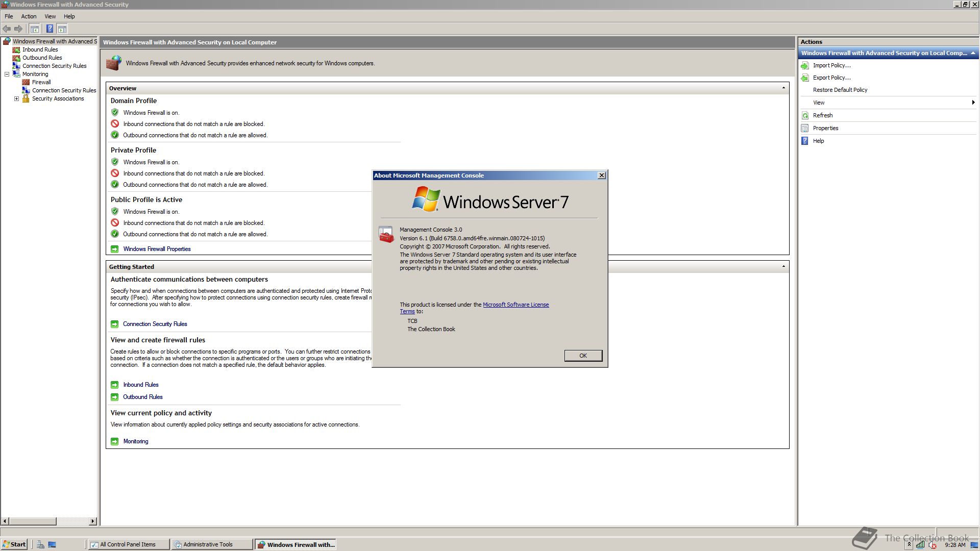Screen dimensions: 980x551
Task: Click the Back arrow toolbar icon
Action: point(7,29)
